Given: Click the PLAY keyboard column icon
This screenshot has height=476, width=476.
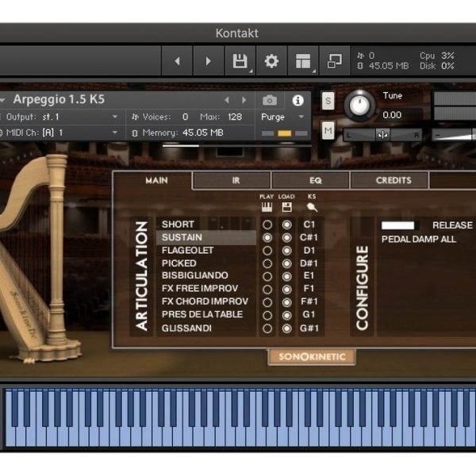Looking at the screenshot, I should coord(267,207).
